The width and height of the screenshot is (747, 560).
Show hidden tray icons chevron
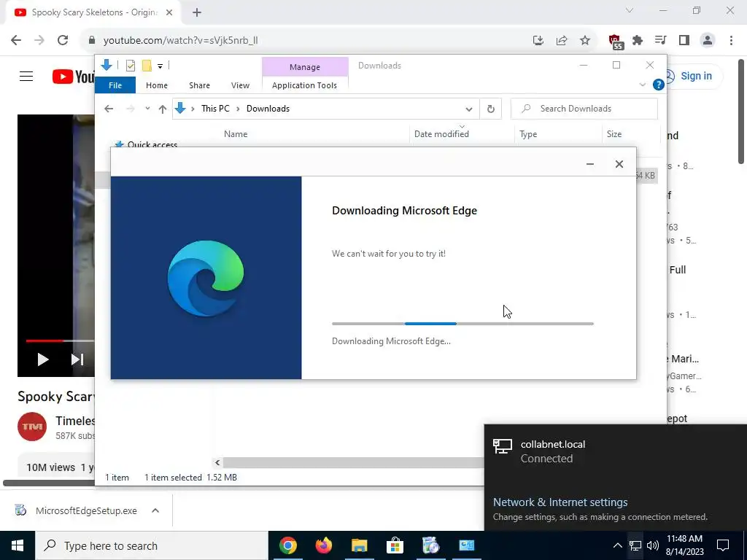coord(617,545)
